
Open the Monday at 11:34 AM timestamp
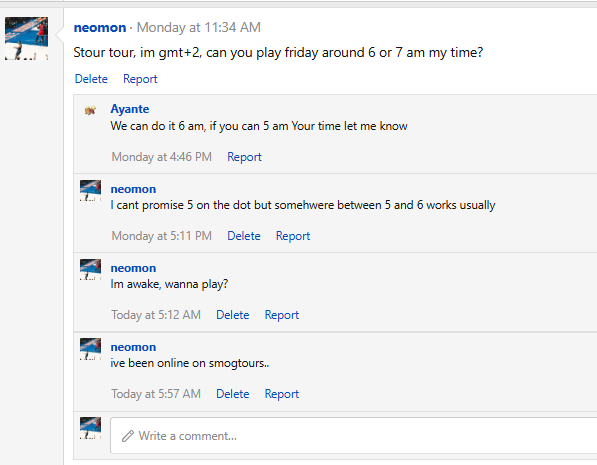(x=199, y=27)
